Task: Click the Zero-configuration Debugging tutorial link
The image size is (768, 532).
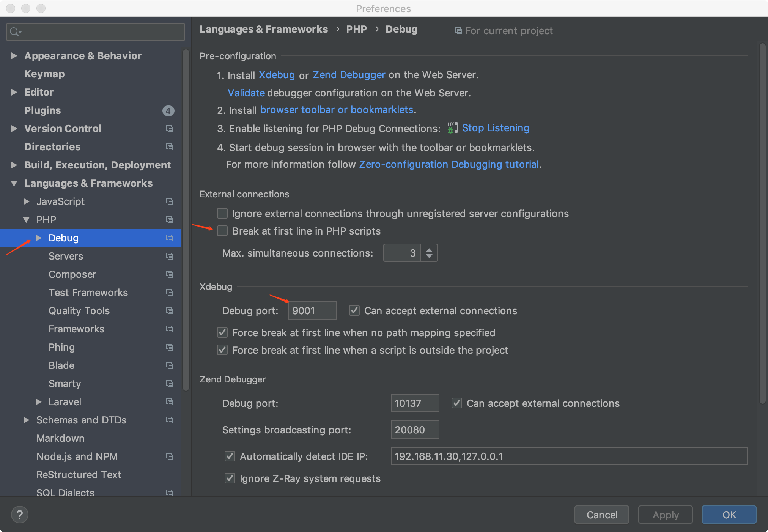Action: point(449,164)
